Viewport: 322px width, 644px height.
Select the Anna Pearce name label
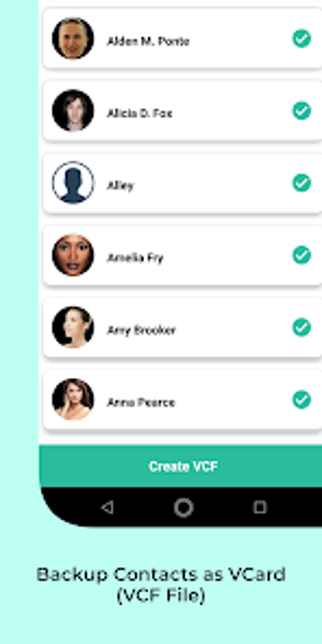coord(141,402)
